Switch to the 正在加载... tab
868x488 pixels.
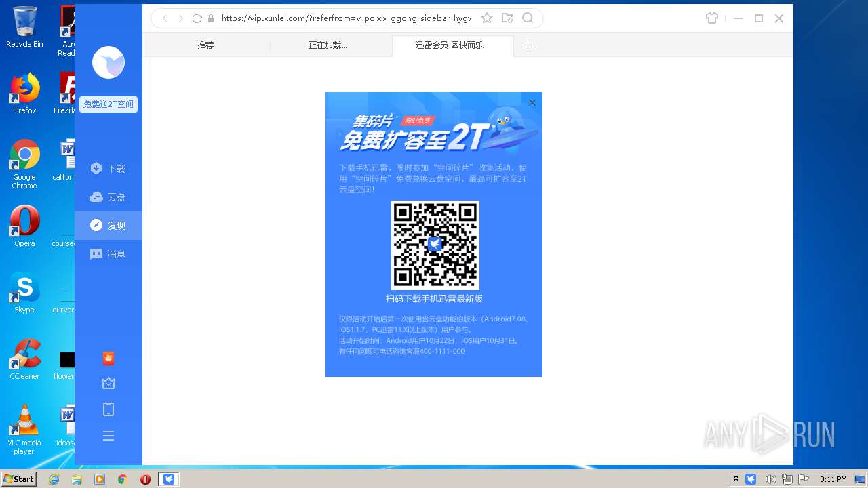[x=328, y=45]
